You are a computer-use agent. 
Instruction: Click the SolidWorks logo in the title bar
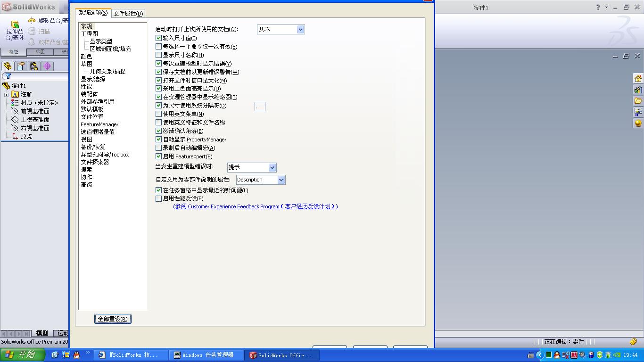coord(29,7)
